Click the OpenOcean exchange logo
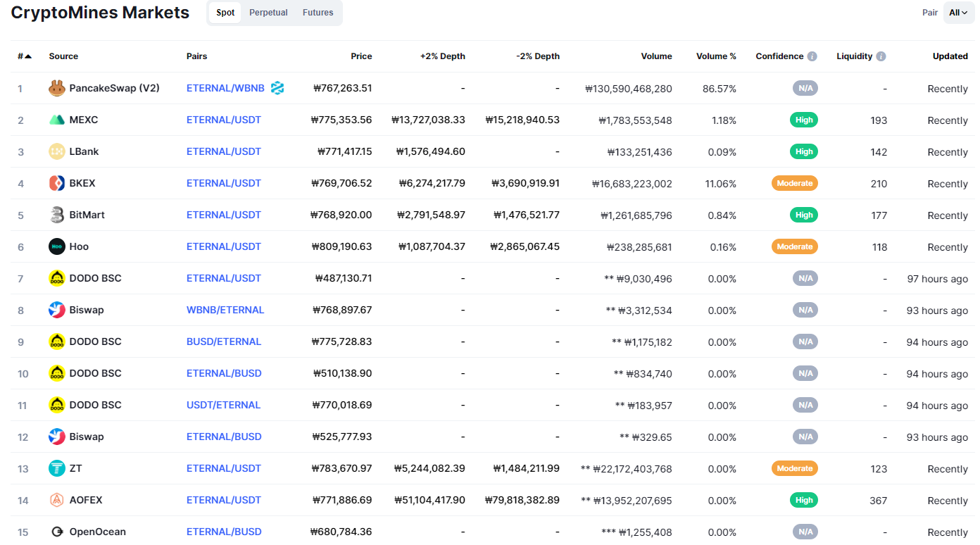Image resolution: width=980 pixels, height=545 pixels. [x=57, y=532]
